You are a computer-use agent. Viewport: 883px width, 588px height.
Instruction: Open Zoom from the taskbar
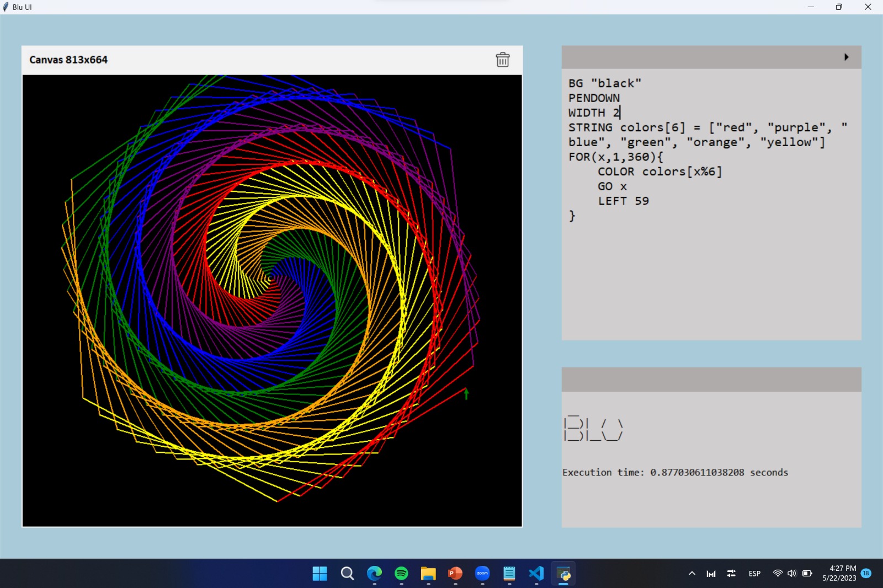click(482, 574)
